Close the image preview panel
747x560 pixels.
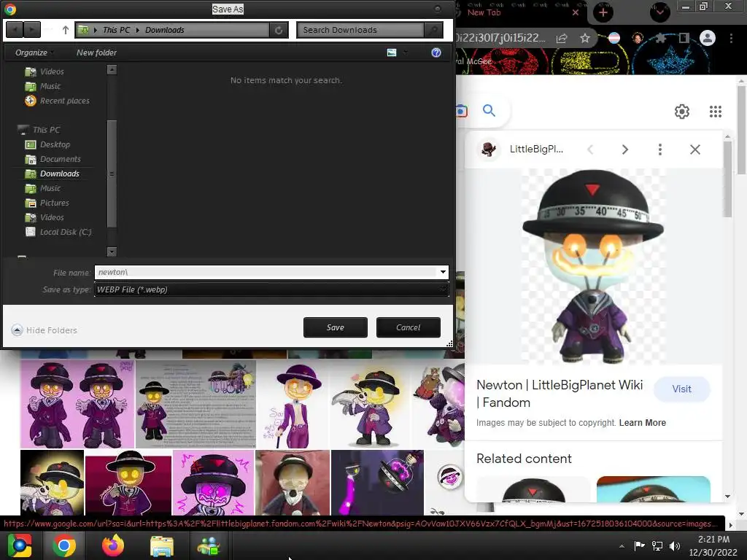click(x=695, y=149)
